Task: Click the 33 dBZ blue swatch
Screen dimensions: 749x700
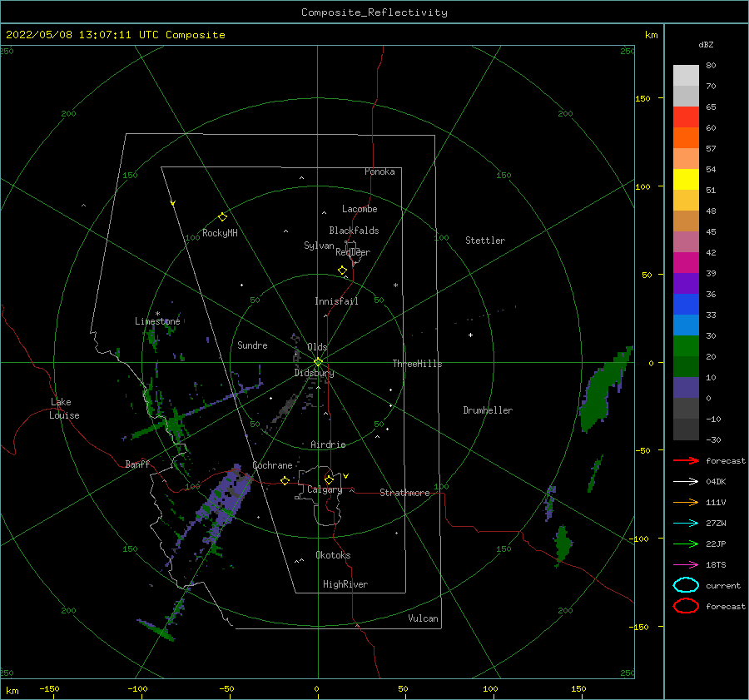Action: [686, 305]
